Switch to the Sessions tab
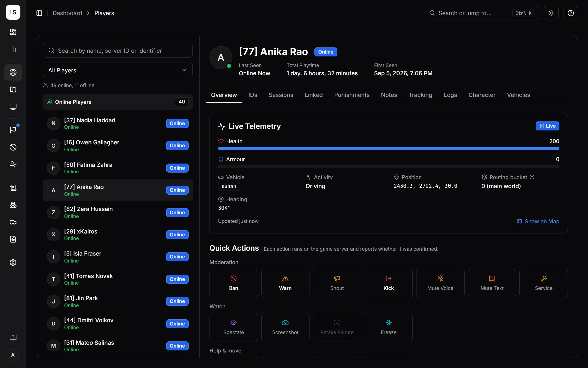 click(281, 95)
